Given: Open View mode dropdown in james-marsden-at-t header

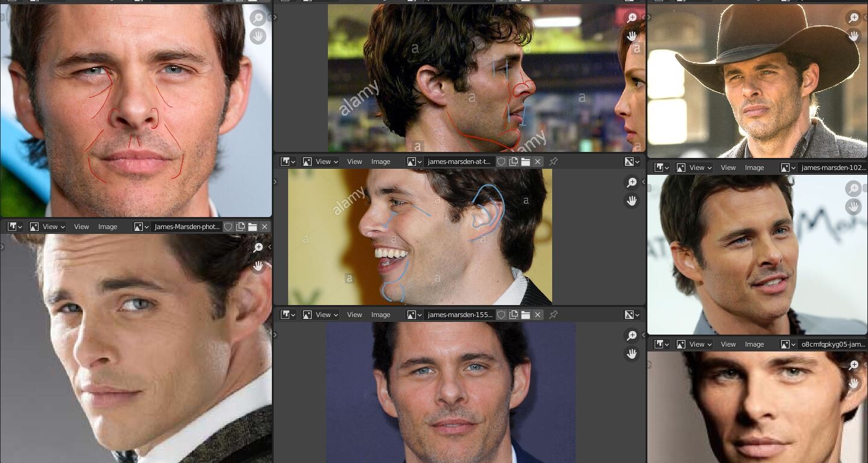Looking at the screenshot, I should pyautogui.click(x=319, y=162).
